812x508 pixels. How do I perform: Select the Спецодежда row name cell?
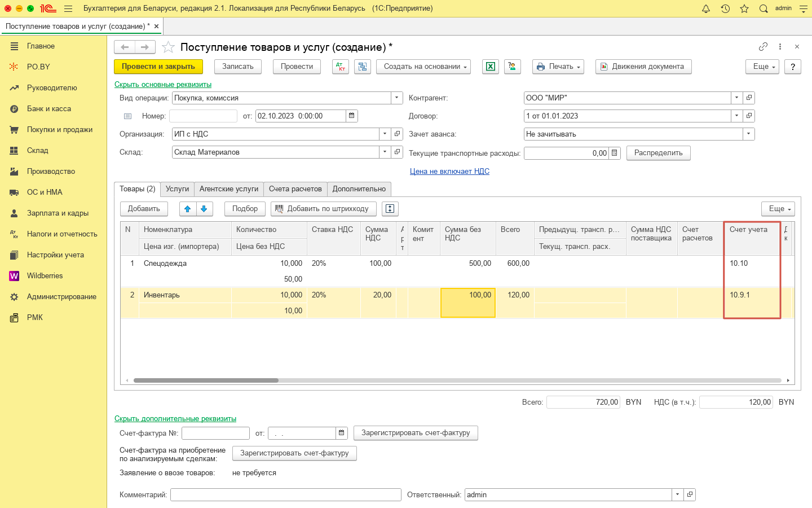[x=185, y=264]
